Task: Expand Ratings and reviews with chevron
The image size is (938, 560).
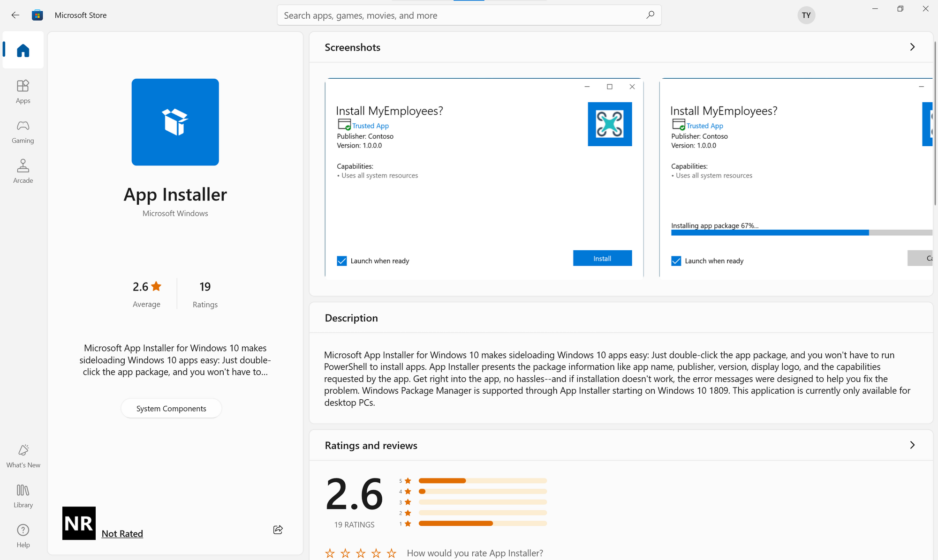Action: click(x=912, y=445)
